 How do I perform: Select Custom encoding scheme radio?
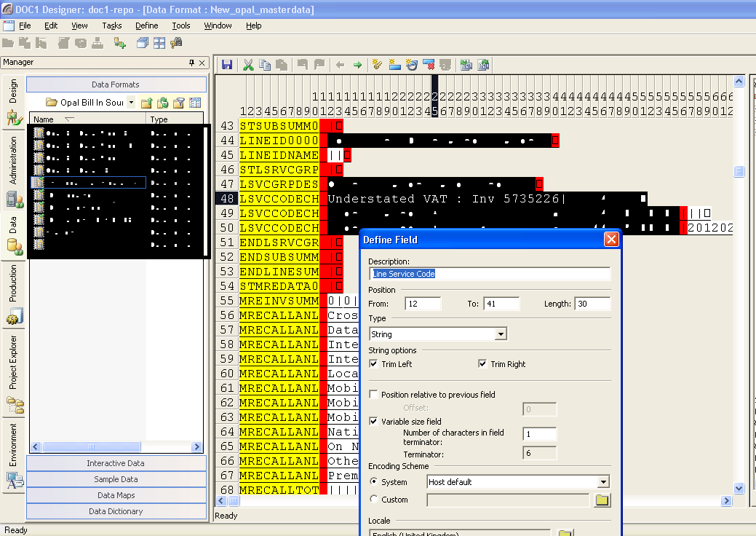(x=373, y=500)
